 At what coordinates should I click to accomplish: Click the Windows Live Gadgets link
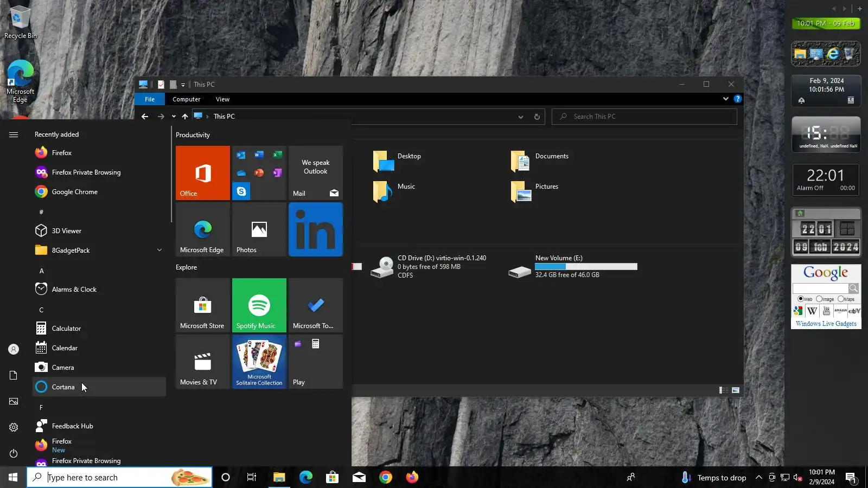coord(826,324)
